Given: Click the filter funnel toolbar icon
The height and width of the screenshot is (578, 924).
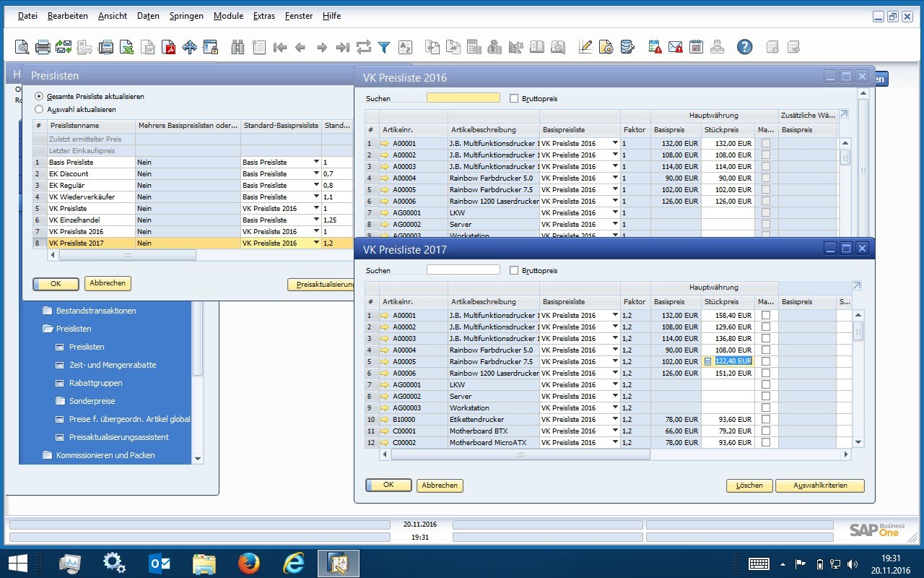Looking at the screenshot, I should (x=384, y=48).
